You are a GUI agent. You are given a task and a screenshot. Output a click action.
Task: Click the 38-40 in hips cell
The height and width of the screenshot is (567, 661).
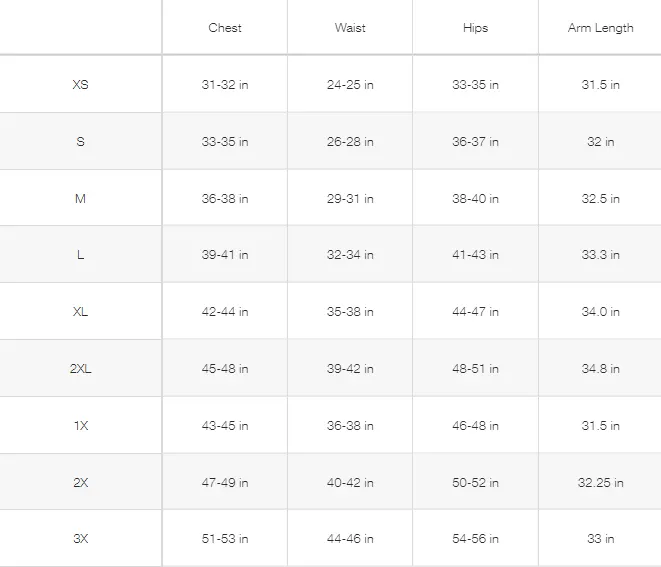click(x=475, y=199)
